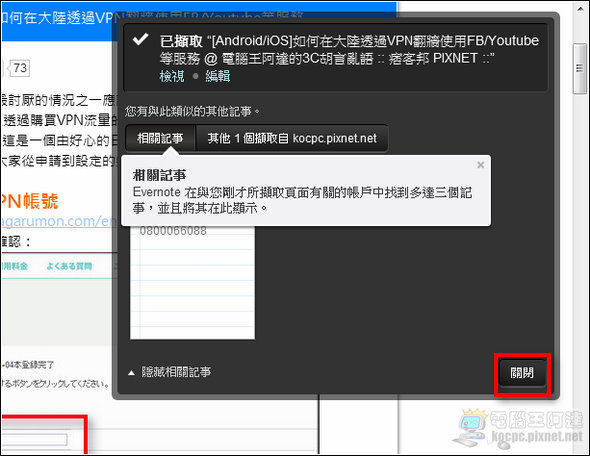Collapse related notes via 隱藏相關記事
590x456 pixels.
pos(176,372)
